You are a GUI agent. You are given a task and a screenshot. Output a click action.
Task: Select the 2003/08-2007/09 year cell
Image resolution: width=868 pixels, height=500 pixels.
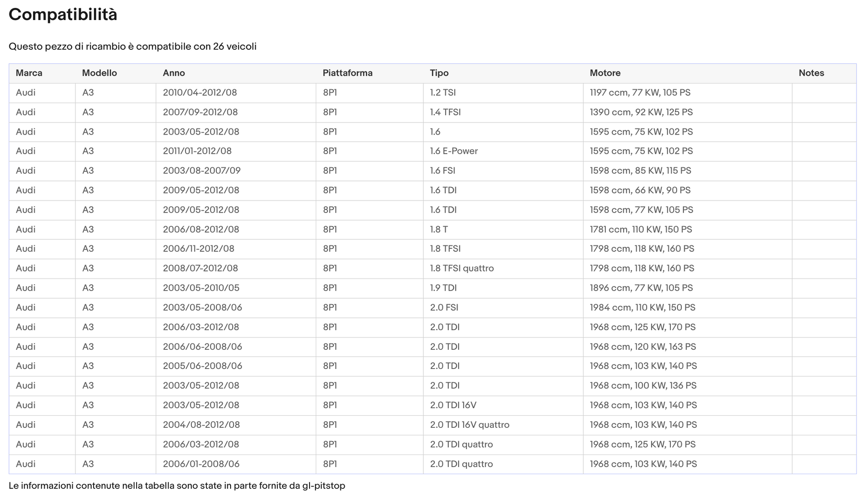[202, 171]
